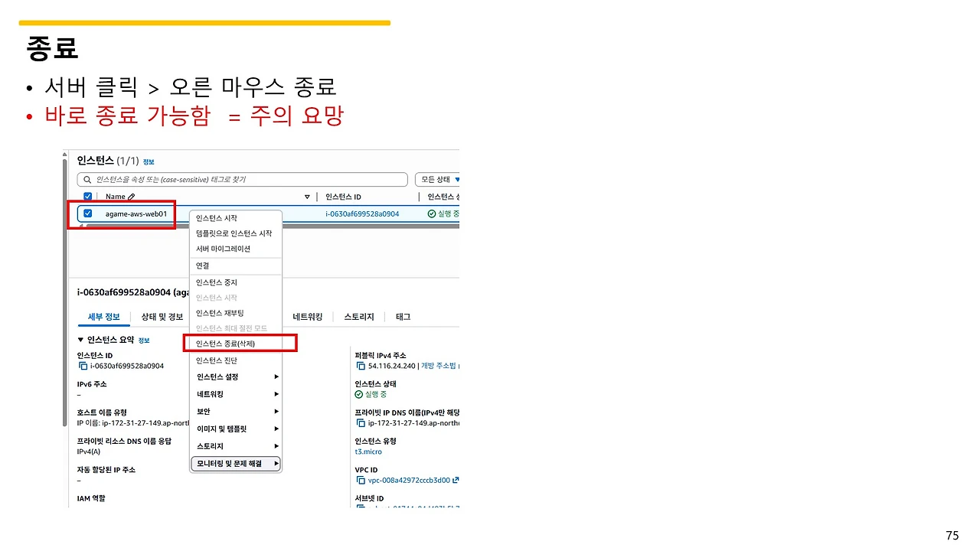Collapse the 인스턴스 요약 section
The image size is (980, 551).
click(x=80, y=339)
